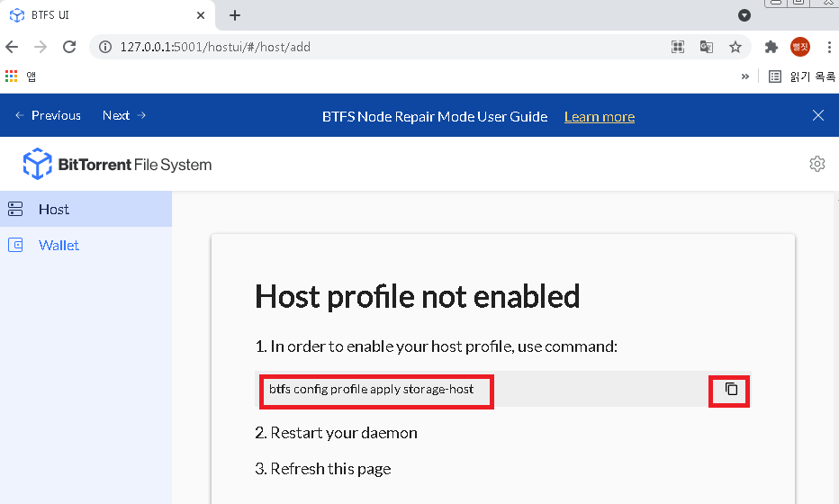
Task: Bookmark this page with star
Action: (735, 47)
